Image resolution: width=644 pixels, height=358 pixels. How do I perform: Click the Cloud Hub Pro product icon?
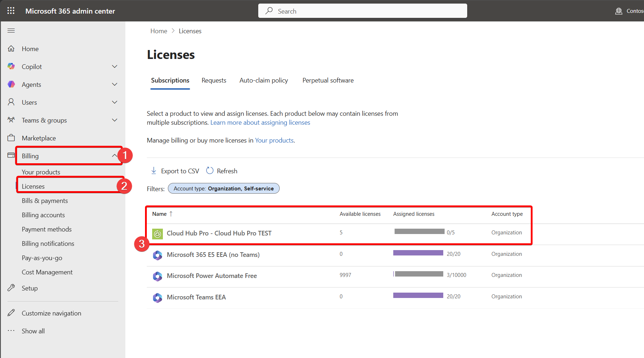click(x=158, y=234)
